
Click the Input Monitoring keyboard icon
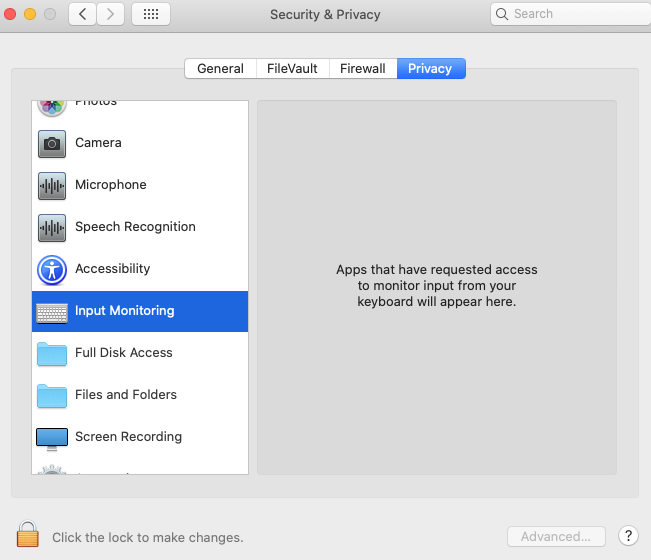tap(52, 313)
